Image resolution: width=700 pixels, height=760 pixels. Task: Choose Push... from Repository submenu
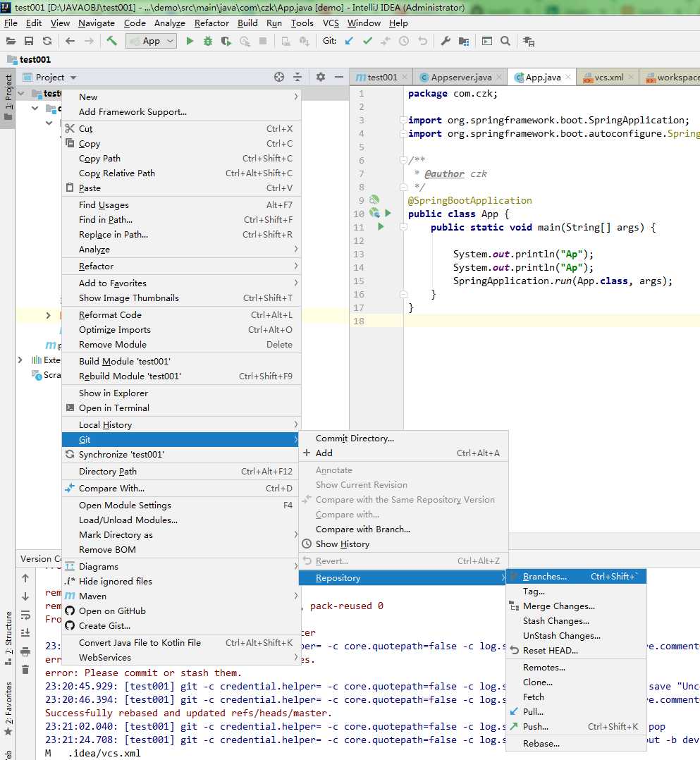[576, 727]
